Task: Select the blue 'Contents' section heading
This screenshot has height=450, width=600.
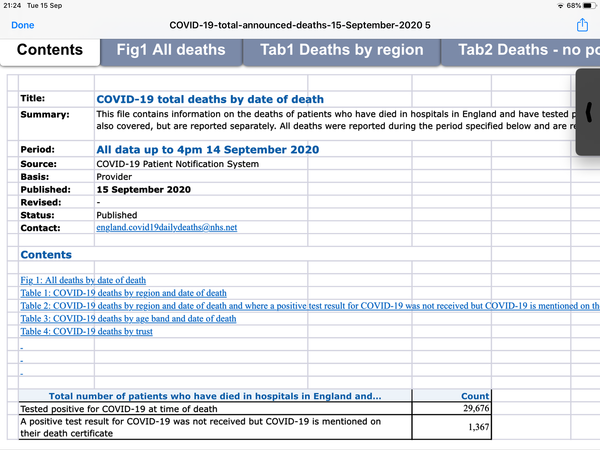Action: tap(46, 255)
